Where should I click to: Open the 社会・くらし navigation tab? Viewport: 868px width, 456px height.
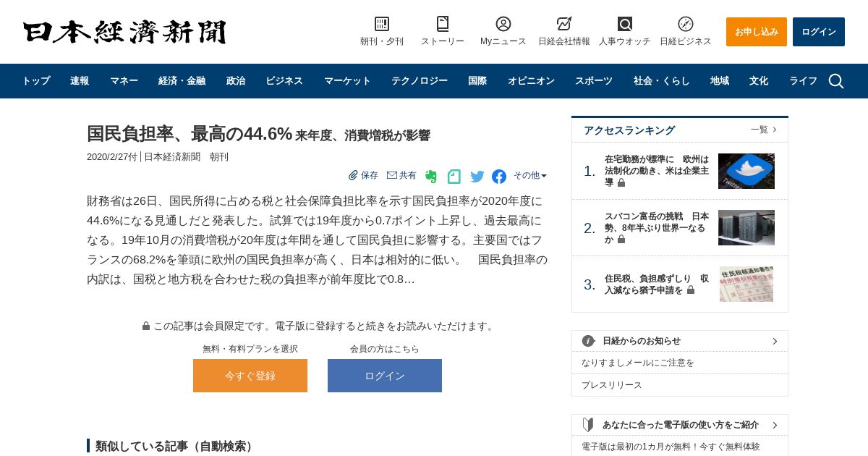[662, 81]
